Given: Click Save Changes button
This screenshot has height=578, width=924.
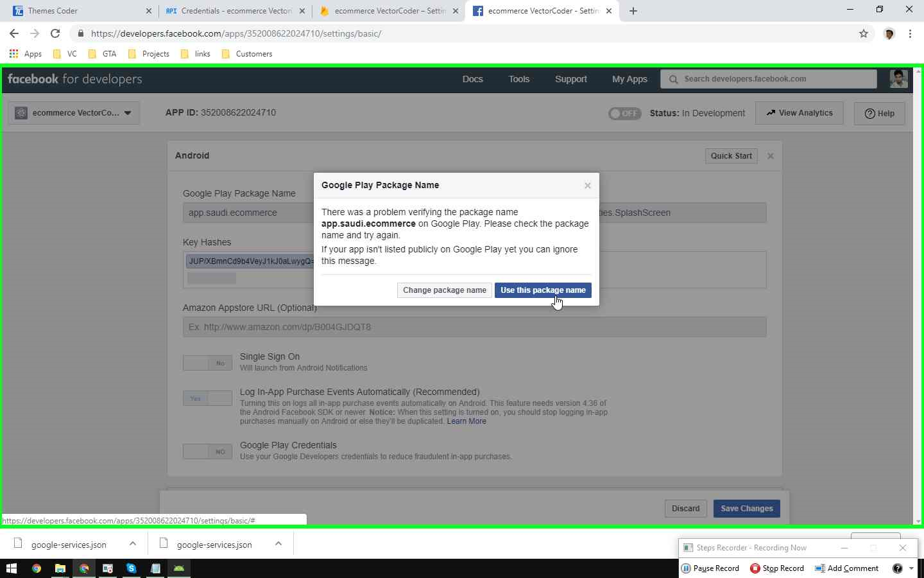Looking at the screenshot, I should [747, 509].
